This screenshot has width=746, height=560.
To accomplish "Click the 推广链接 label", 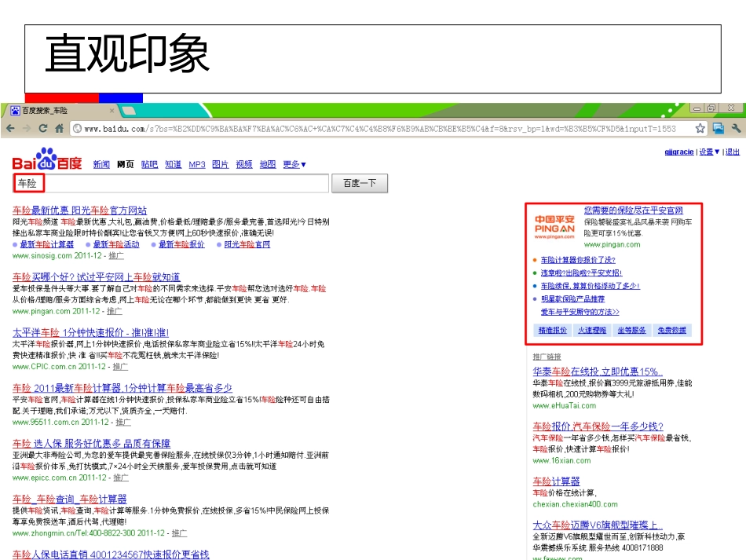I will pyautogui.click(x=547, y=357).
